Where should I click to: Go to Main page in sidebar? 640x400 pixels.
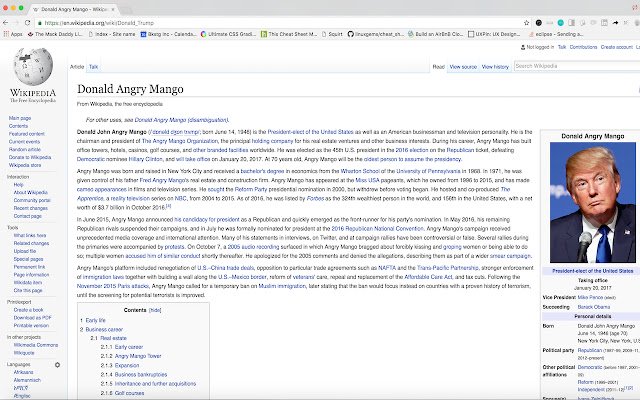click(20, 118)
